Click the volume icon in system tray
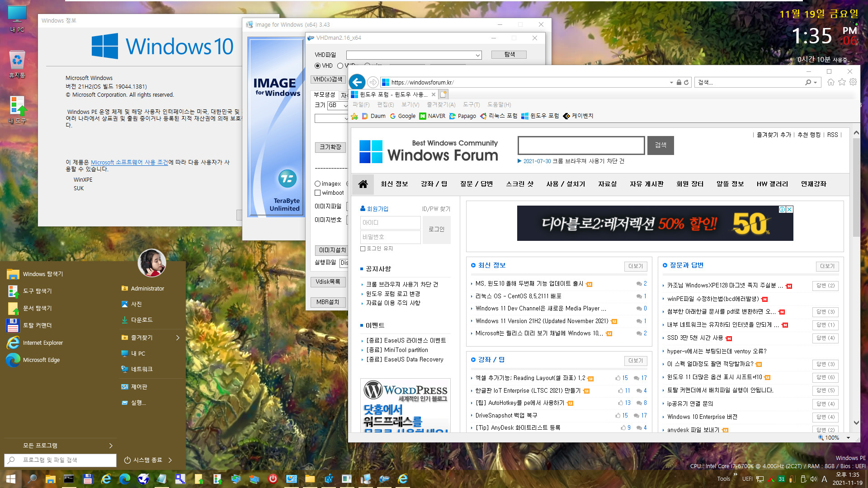868x488 pixels. pyautogui.click(x=813, y=479)
